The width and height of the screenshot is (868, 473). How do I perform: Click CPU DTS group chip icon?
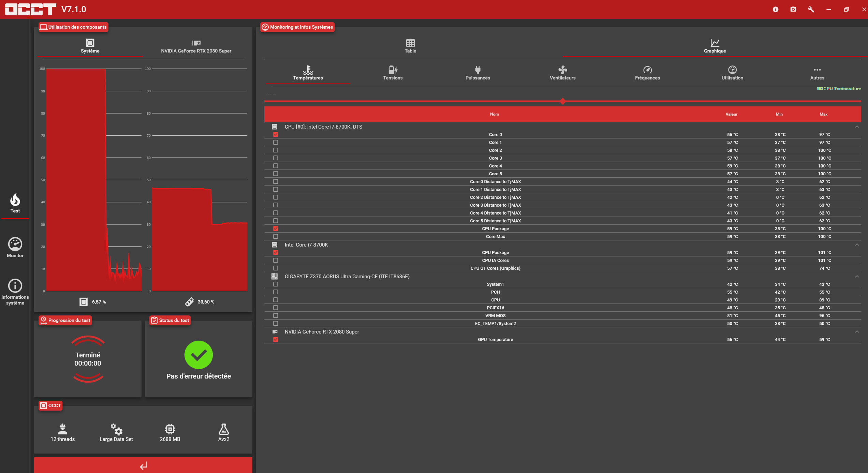275,127
